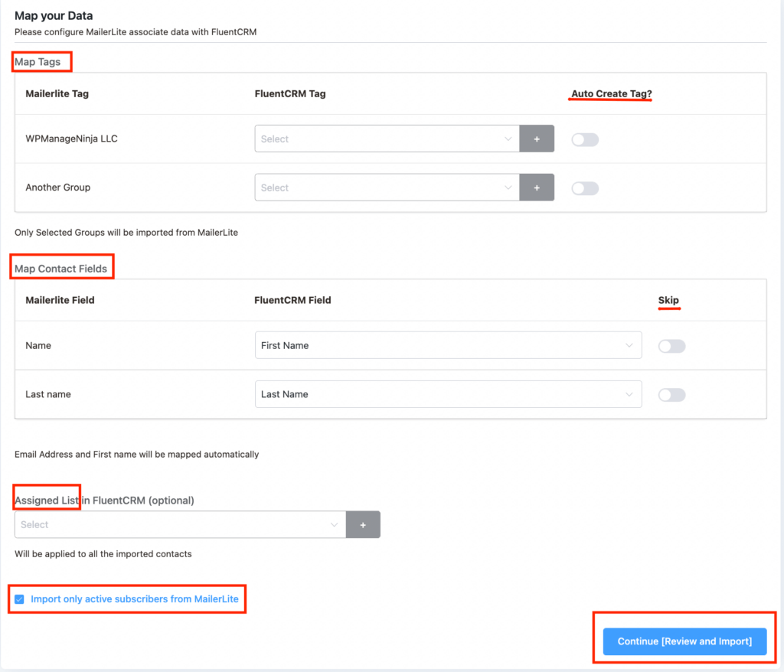Enable Auto Create Tag for WPManageNinja LLC
This screenshot has width=784, height=672.
click(x=584, y=139)
